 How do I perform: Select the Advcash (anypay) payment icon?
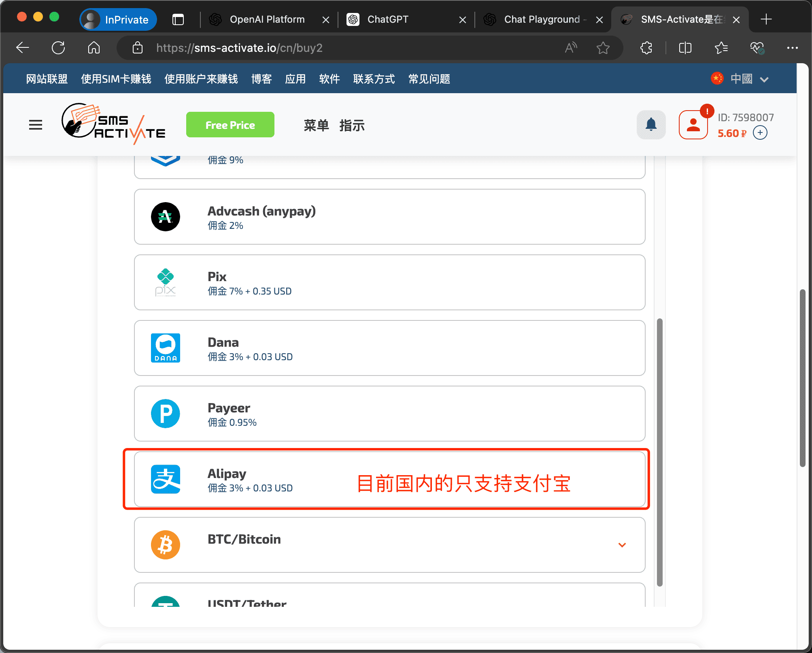[165, 217]
